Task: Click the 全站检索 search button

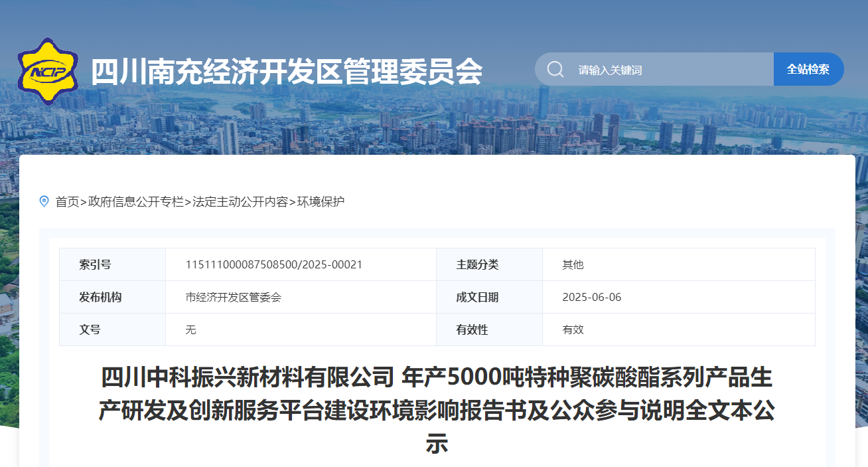Action: click(808, 69)
